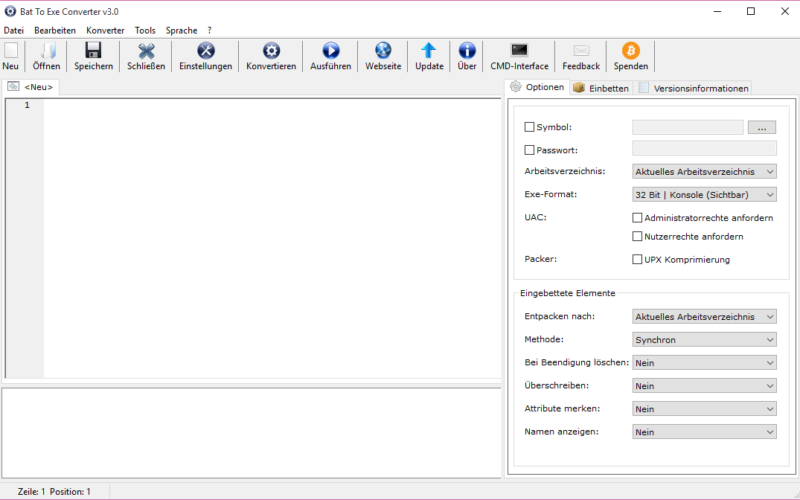Open the Überschreiben dropdown
Screen dimensions: 800x500
coord(704,386)
